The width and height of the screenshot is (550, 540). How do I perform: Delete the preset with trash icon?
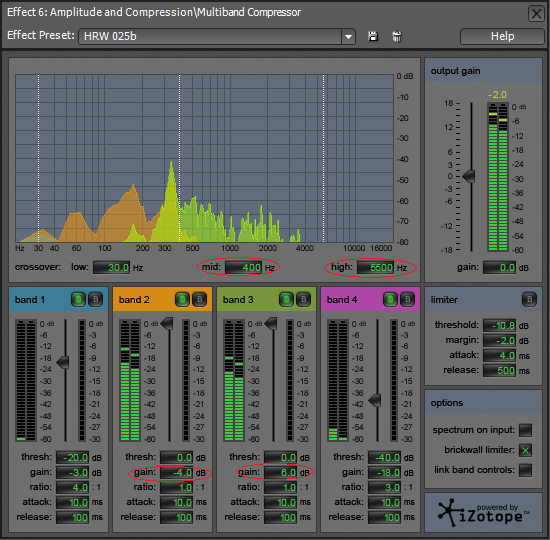396,36
